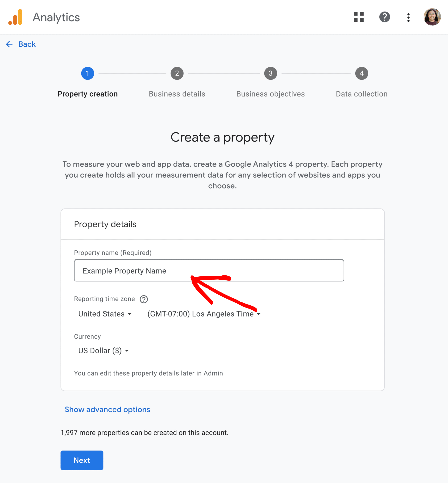This screenshot has height=483, width=448.
Task: Click the Back link
Action: (x=27, y=44)
